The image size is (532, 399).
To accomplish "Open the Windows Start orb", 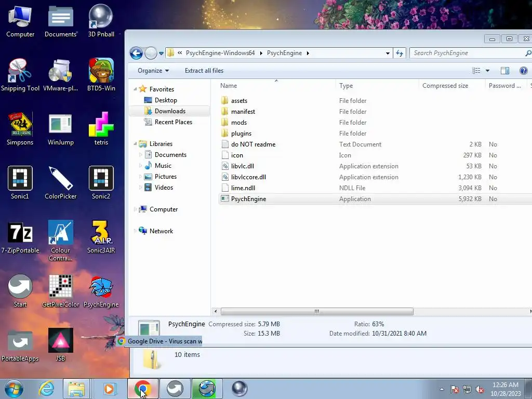I will click(14, 389).
